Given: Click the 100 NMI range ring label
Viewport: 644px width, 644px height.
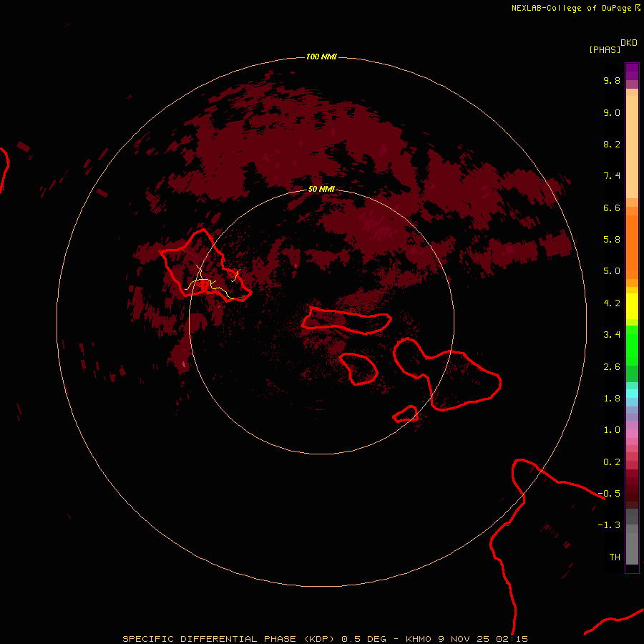Looking at the screenshot, I should (x=321, y=57).
